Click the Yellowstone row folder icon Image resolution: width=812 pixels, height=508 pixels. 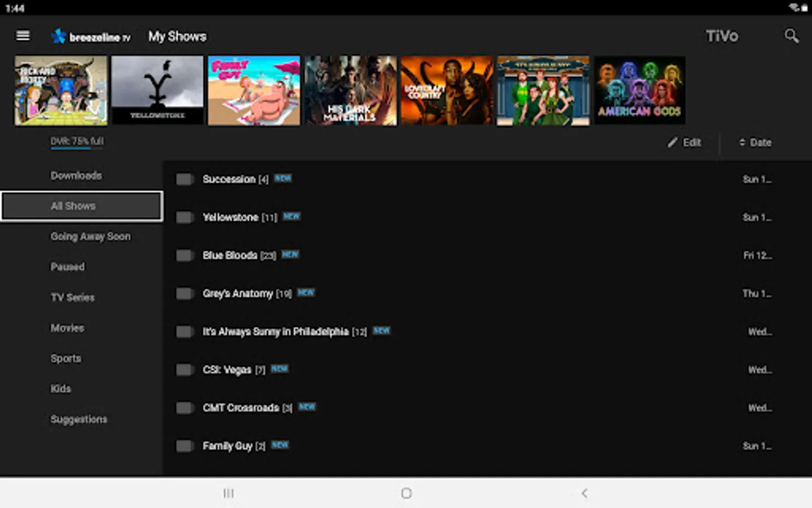(184, 217)
